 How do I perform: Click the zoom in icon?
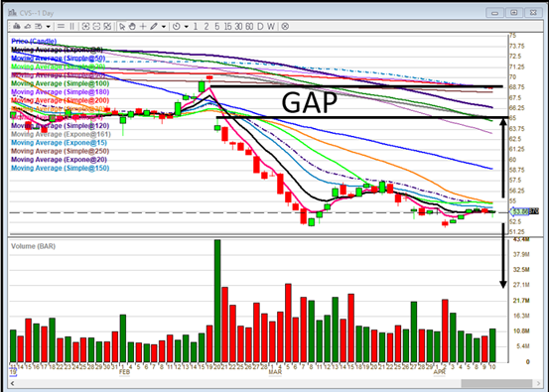85,26
